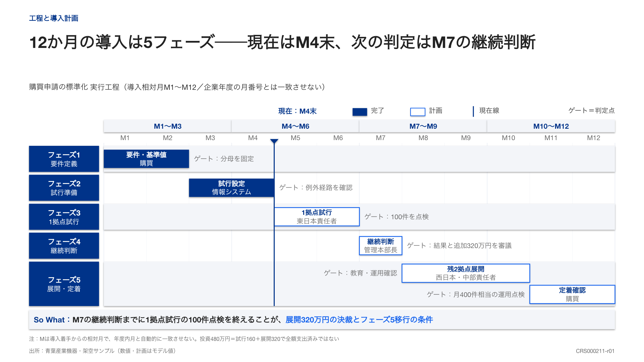This screenshot has width=644, height=362.
Task: Select the 要件・基準値 購買 completed bar
Action: [146, 159]
